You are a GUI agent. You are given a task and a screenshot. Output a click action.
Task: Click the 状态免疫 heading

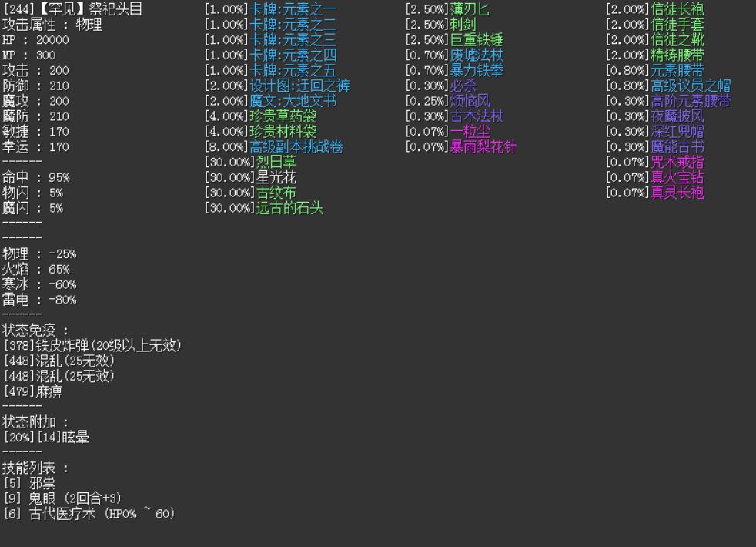[29, 331]
